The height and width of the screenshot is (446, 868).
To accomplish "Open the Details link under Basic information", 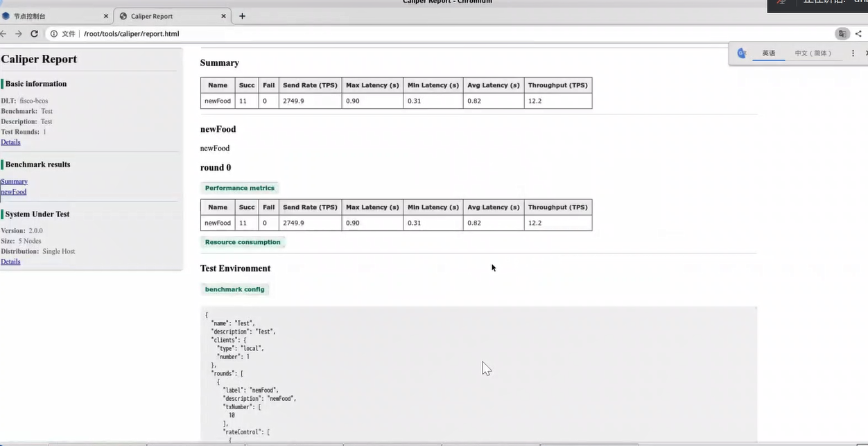I will 10,142.
